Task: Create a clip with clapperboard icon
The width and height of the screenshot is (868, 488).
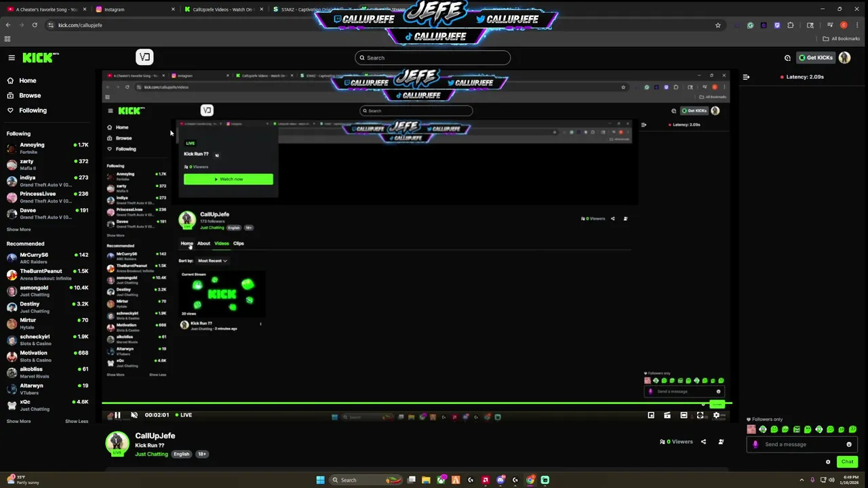Action: (667, 415)
